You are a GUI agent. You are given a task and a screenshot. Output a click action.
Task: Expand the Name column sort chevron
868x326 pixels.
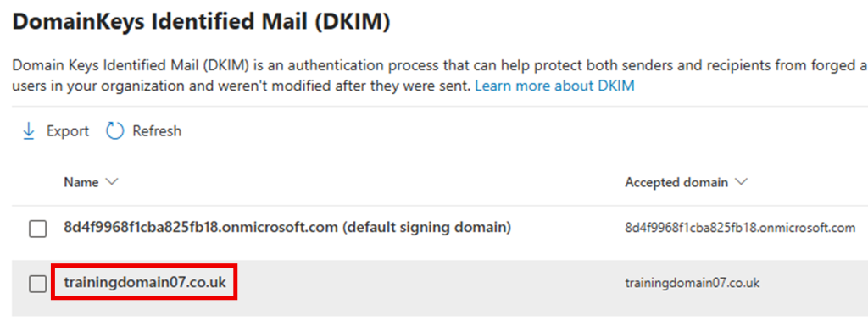[111, 182]
